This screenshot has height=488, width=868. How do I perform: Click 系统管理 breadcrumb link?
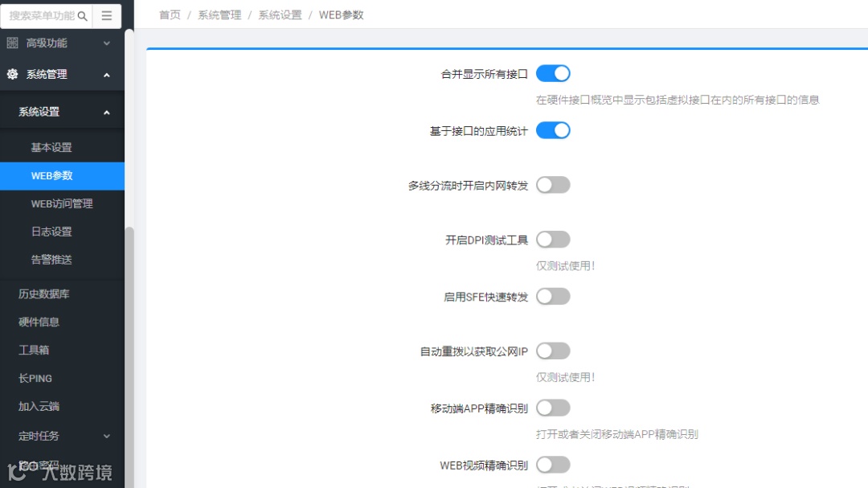pyautogui.click(x=219, y=15)
